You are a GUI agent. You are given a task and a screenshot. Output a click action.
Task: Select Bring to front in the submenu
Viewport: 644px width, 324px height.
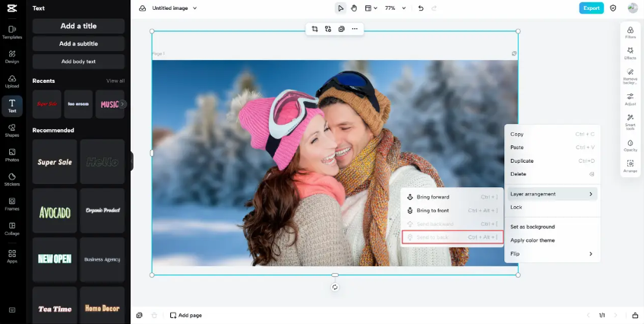pos(452,211)
